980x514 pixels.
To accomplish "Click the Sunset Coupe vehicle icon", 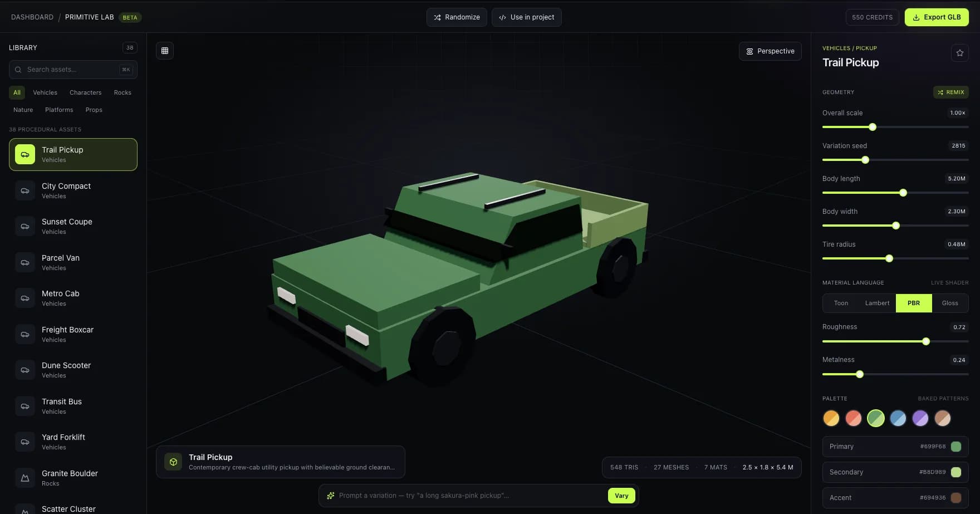I will [x=25, y=226].
